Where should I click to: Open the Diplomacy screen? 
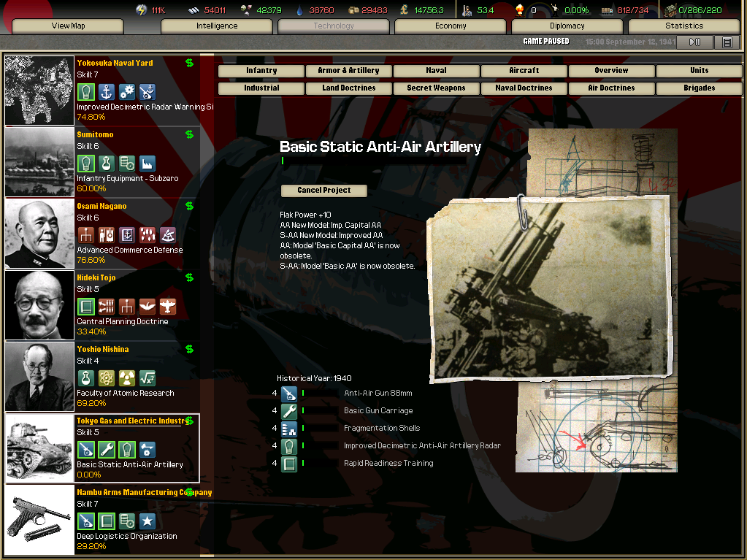point(567,26)
